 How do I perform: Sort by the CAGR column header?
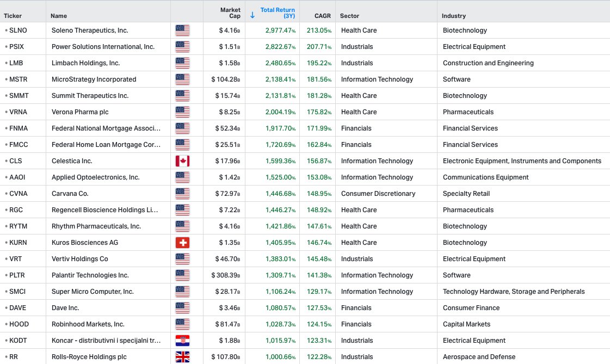323,16
